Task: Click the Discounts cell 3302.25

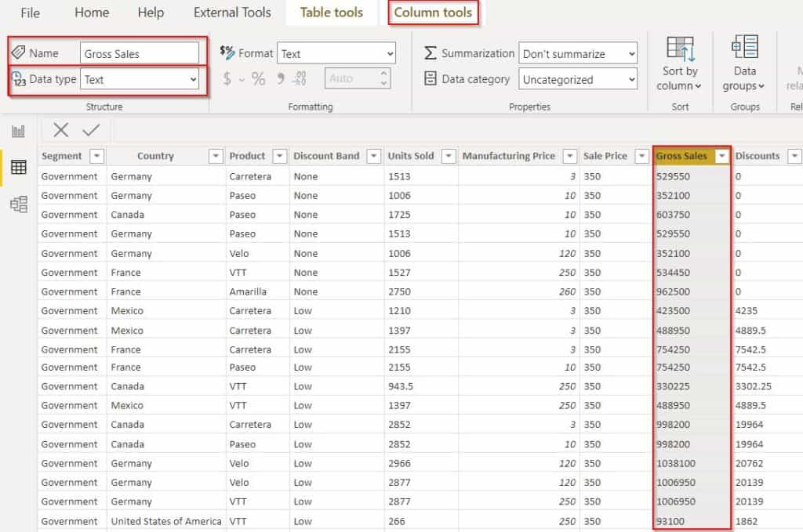Action: [754, 386]
